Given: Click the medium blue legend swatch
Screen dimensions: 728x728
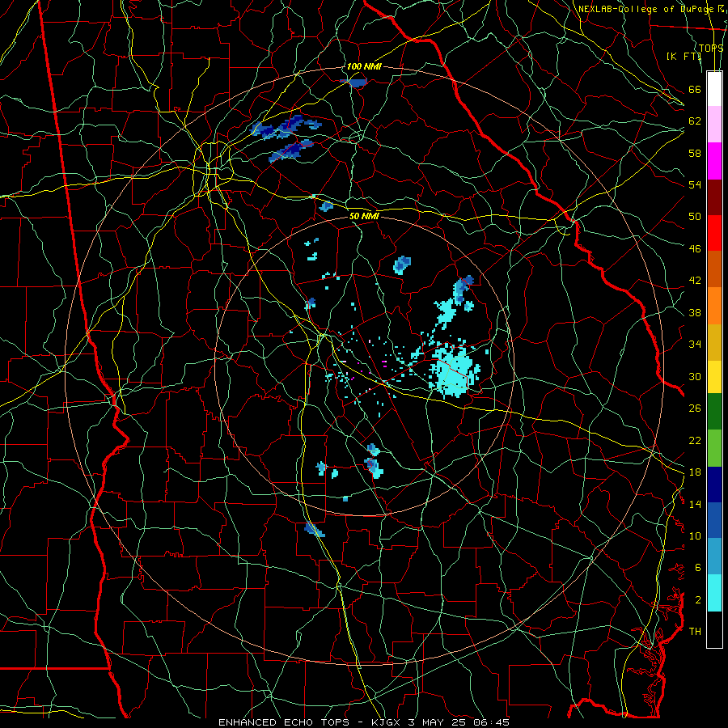Looking at the screenshot, I should click(714, 520).
